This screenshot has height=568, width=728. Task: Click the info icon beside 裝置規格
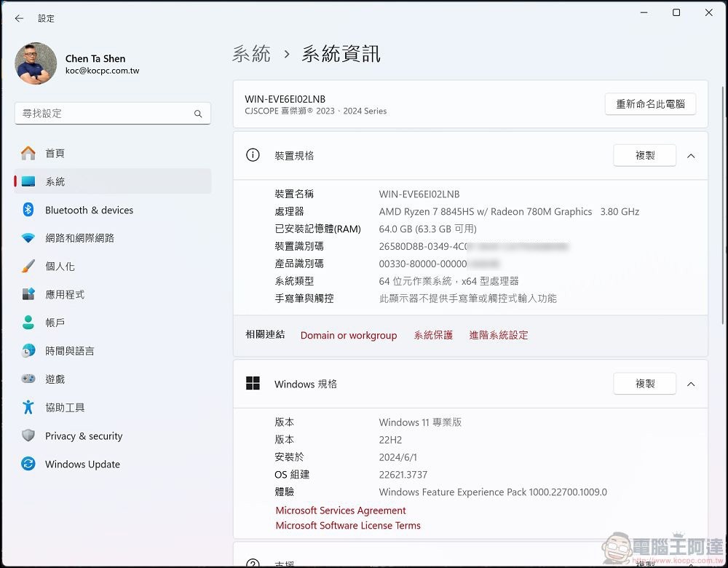coord(253,155)
